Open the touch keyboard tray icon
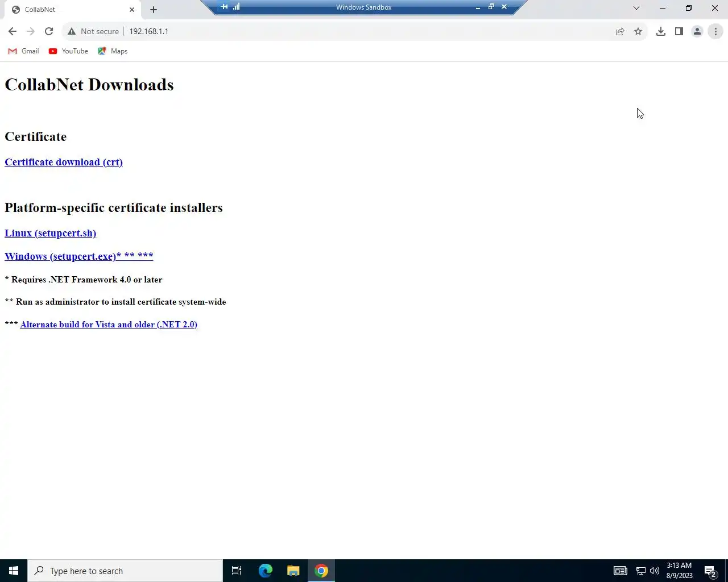728x582 pixels. point(620,571)
